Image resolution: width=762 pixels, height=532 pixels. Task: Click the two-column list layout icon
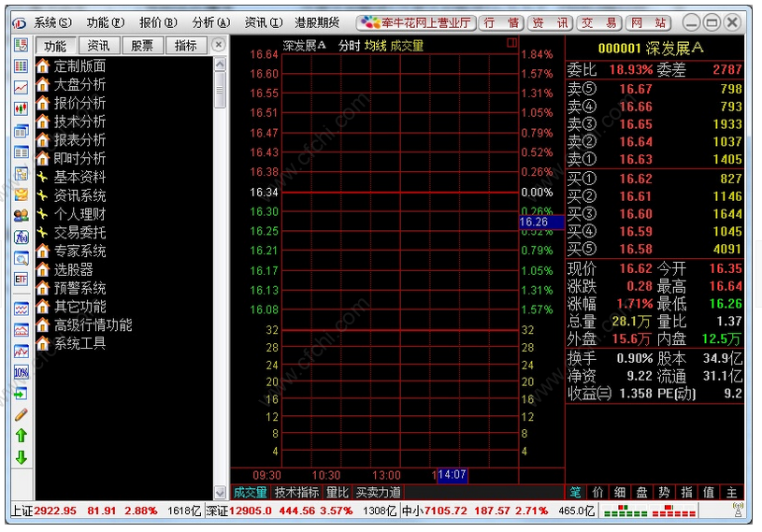(x=21, y=152)
